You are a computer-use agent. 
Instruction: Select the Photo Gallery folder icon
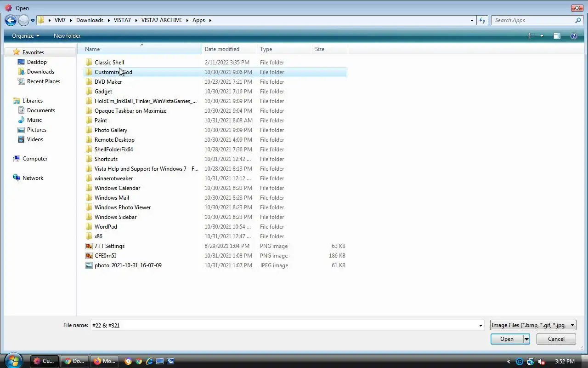[89, 130]
